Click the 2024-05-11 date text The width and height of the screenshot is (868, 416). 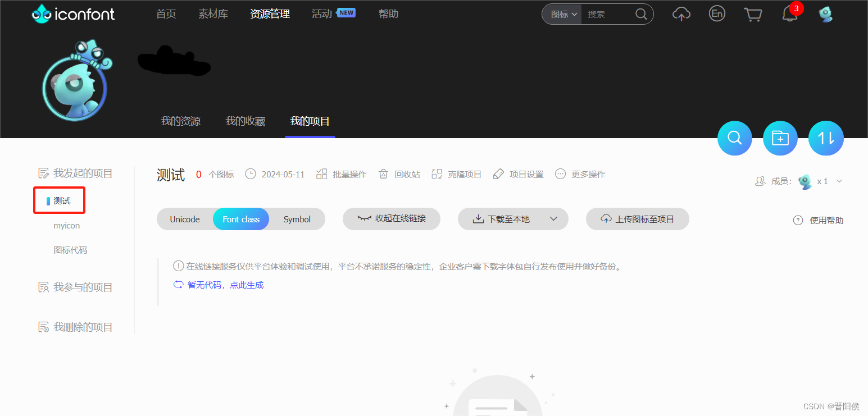[x=283, y=174]
